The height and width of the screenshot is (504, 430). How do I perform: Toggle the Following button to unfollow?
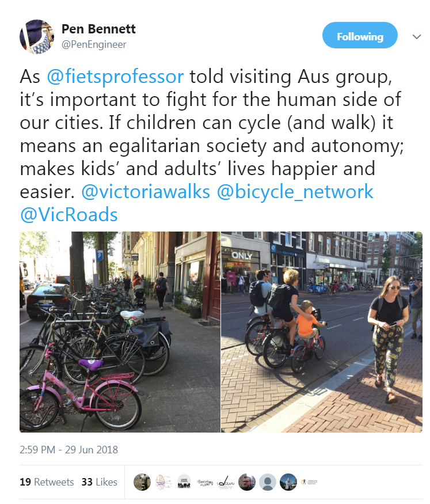tap(360, 35)
